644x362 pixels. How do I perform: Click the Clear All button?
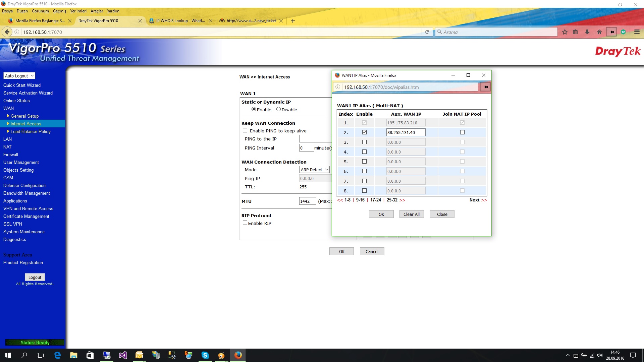click(x=411, y=215)
